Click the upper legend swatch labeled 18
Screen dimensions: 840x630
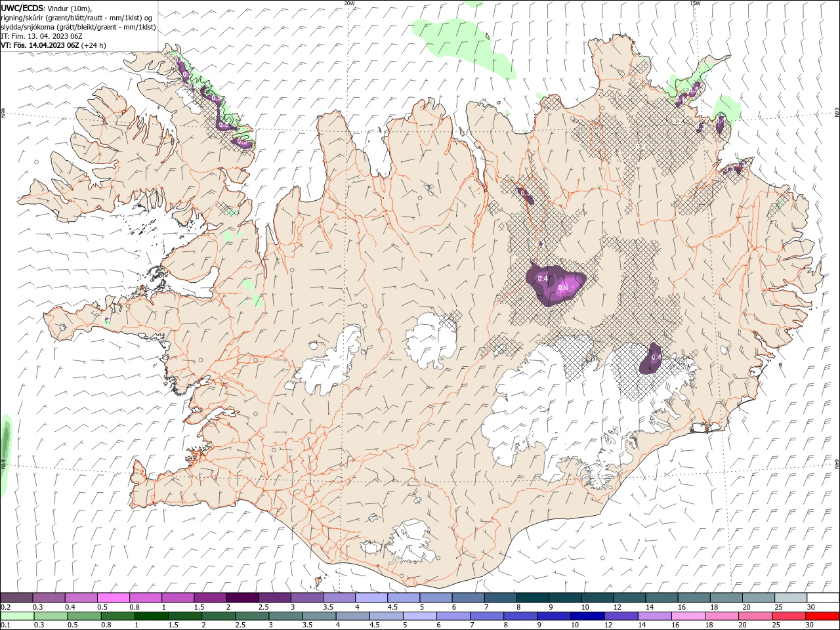726,598
